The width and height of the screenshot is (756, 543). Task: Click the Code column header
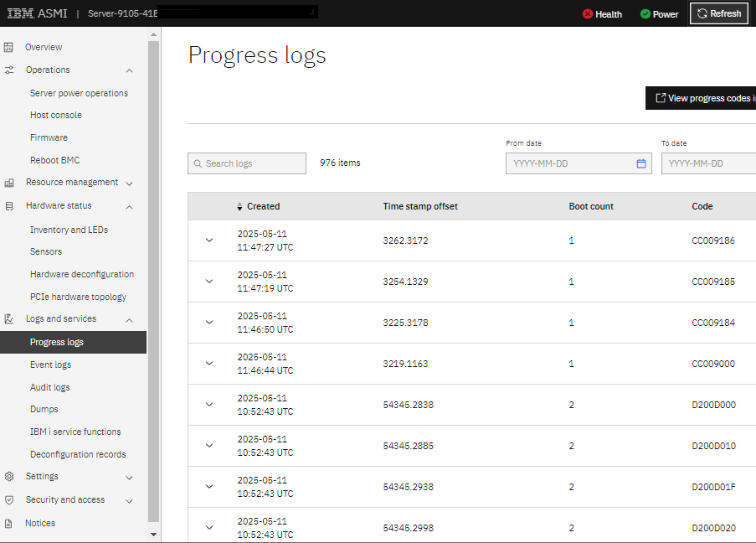(702, 207)
